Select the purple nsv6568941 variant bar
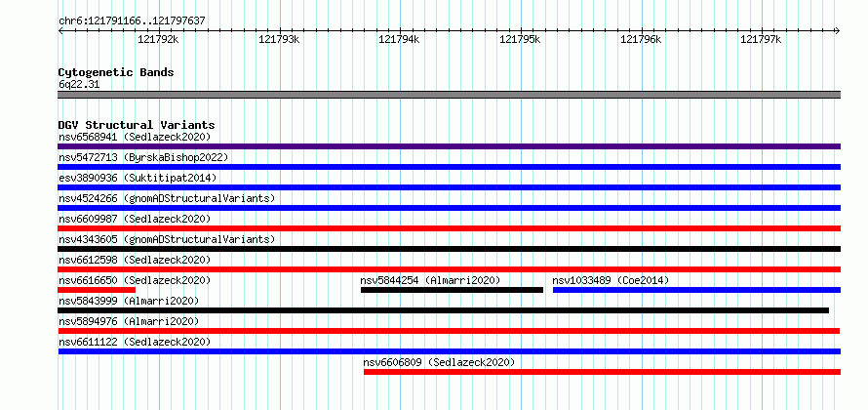 click(449, 146)
